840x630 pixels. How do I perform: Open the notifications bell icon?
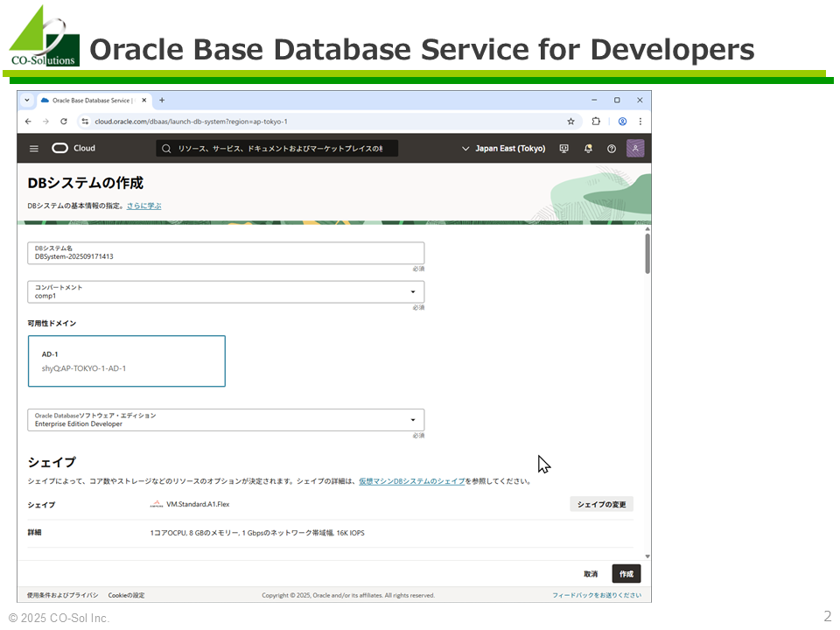pyautogui.click(x=588, y=149)
